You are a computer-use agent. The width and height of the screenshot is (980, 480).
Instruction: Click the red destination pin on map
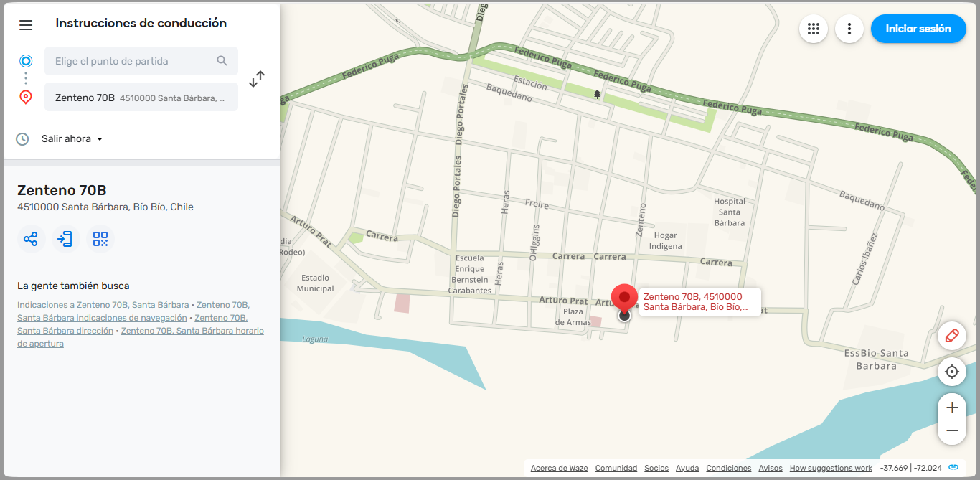coord(624,299)
